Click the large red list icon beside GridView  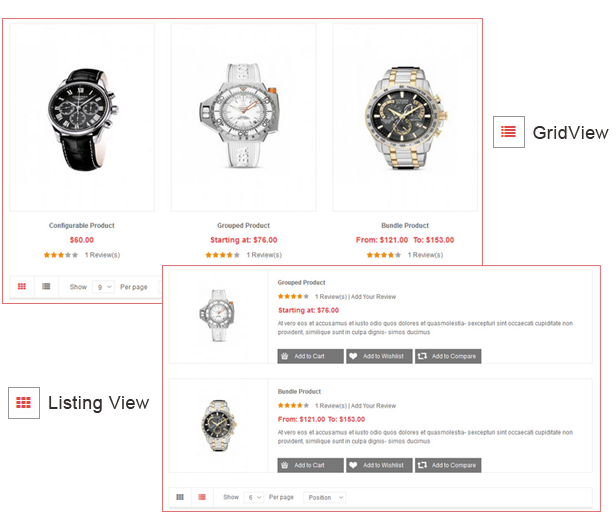[x=508, y=132]
